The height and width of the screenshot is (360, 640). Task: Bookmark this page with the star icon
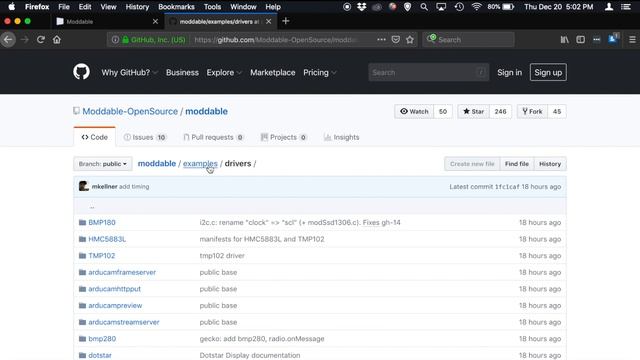(410, 40)
